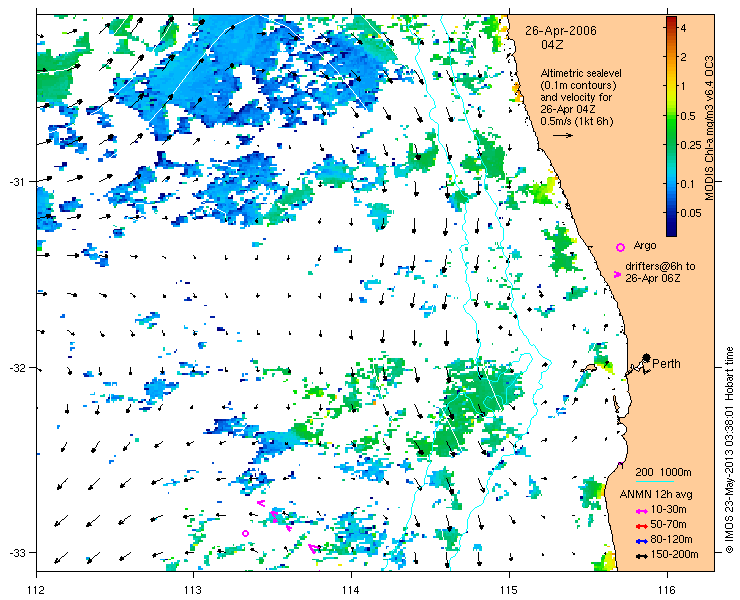Click the color bar value '1'
Viewport: 740px width, 600px height.
[x=683, y=86]
